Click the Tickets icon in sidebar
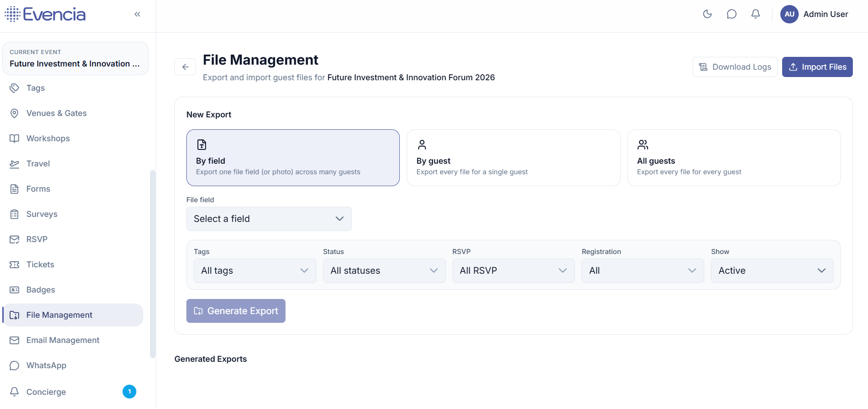The width and height of the screenshot is (868, 409). pyautogui.click(x=15, y=265)
